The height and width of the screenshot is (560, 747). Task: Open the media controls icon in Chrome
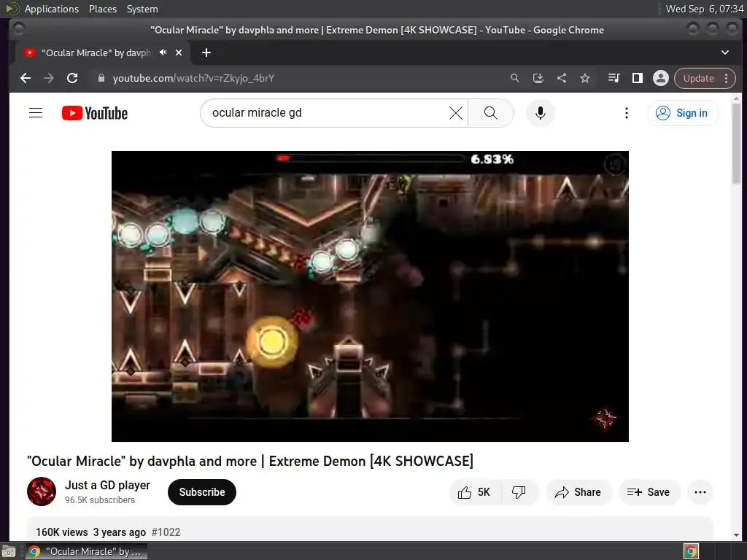click(x=614, y=78)
